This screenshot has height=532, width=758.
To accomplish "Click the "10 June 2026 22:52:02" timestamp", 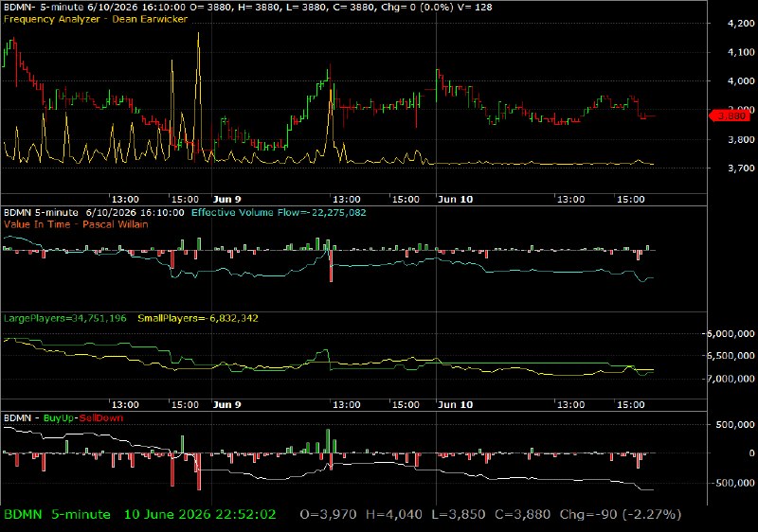I will click(x=200, y=515).
